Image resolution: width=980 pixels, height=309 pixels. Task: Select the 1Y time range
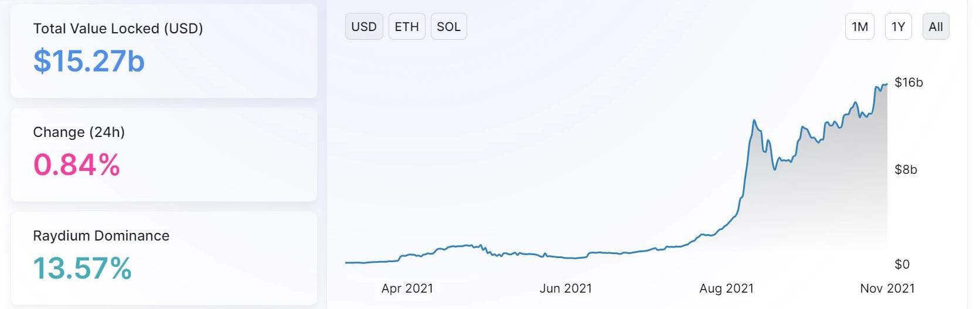898,26
